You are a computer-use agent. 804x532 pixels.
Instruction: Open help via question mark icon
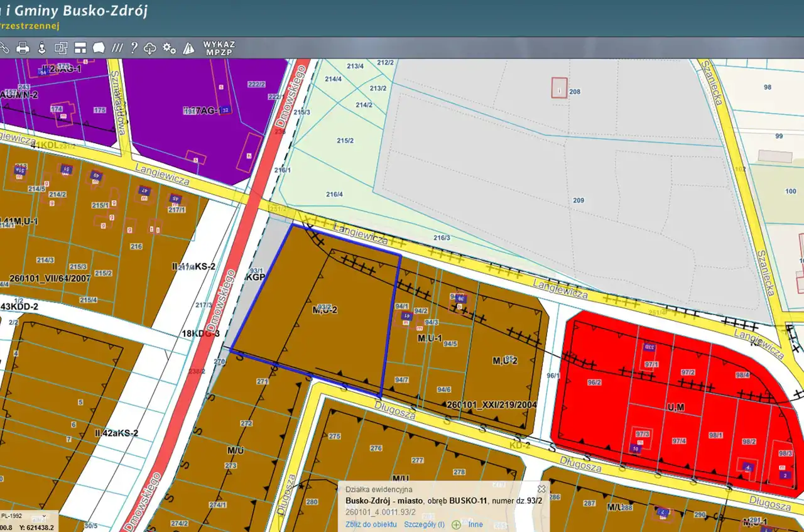pos(134,48)
